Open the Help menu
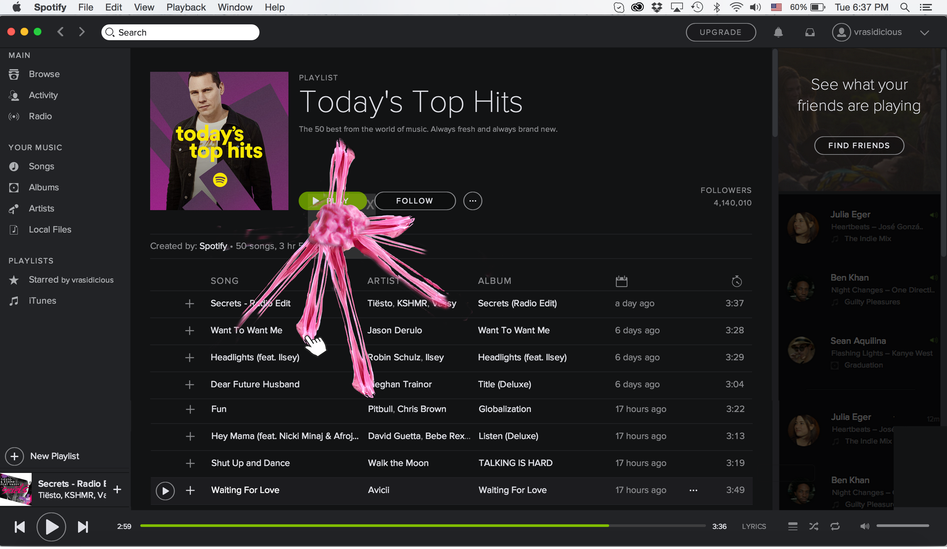947x549 pixels. (274, 7)
